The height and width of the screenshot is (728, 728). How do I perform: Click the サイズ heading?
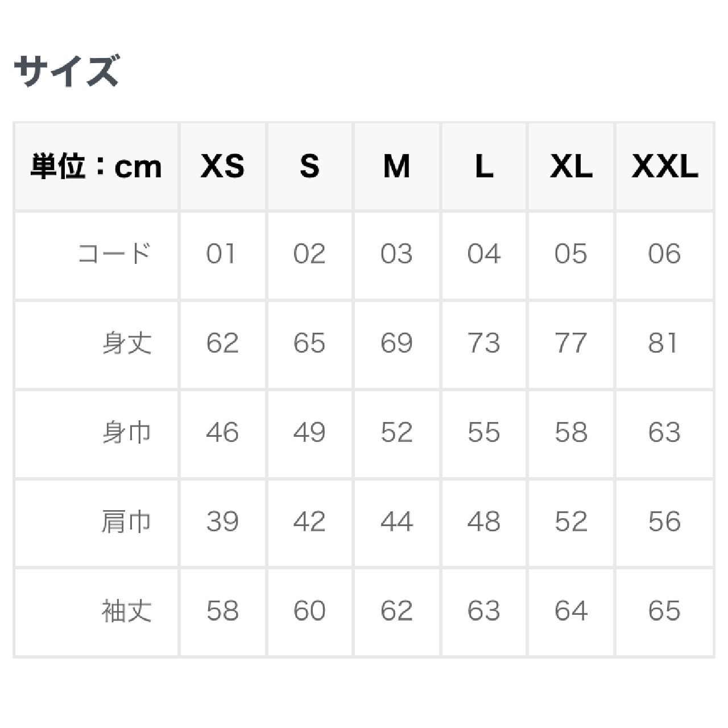tap(67, 71)
